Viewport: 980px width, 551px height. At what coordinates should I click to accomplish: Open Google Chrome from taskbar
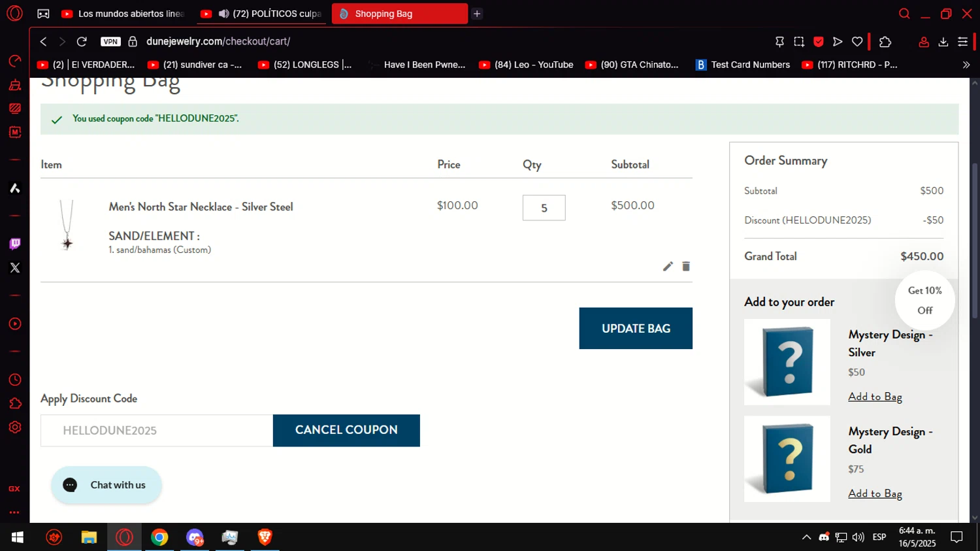pos(159,537)
